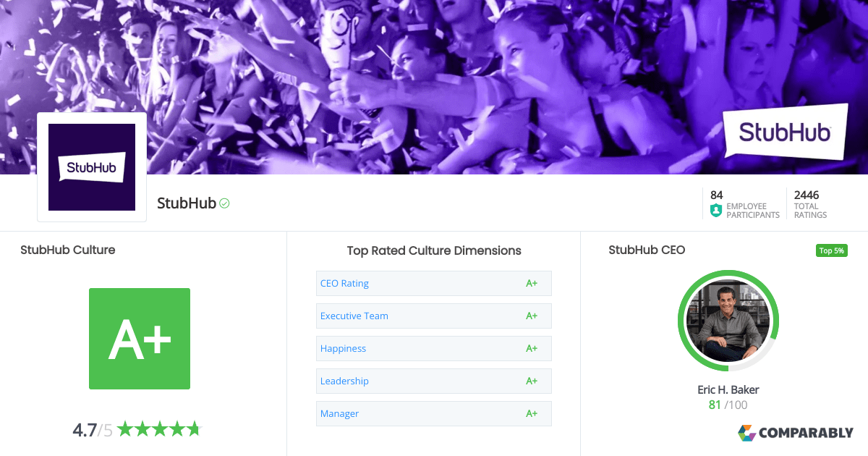Click the employee participants shield icon

716,211
